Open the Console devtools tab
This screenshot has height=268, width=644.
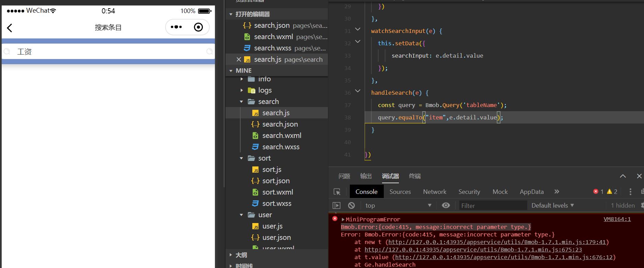(366, 192)
